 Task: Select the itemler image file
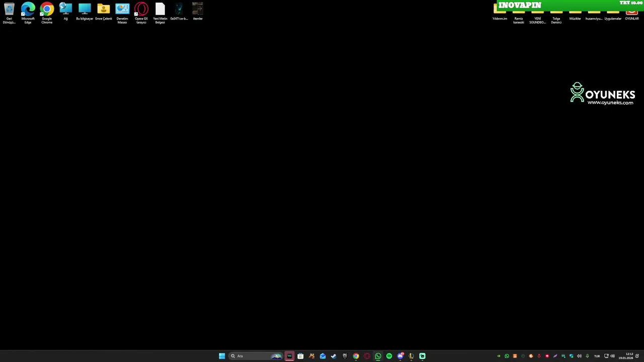[198, 12]
